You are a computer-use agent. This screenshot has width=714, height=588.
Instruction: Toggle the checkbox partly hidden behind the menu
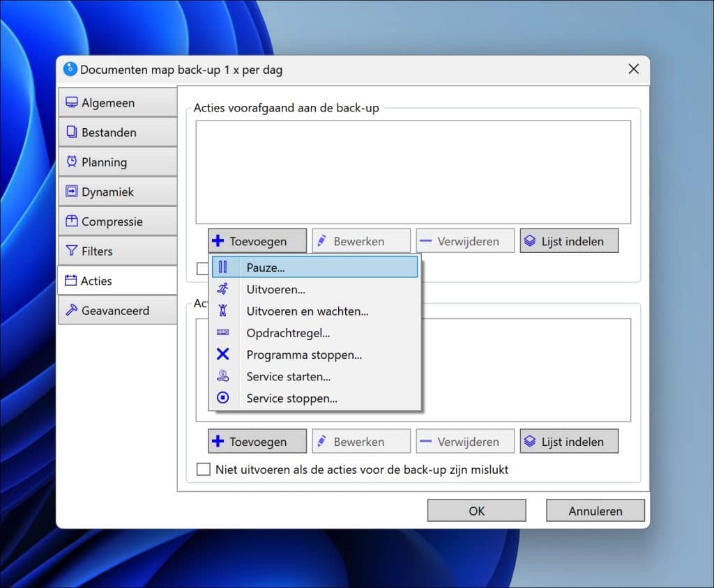click(x=202, y=268)
